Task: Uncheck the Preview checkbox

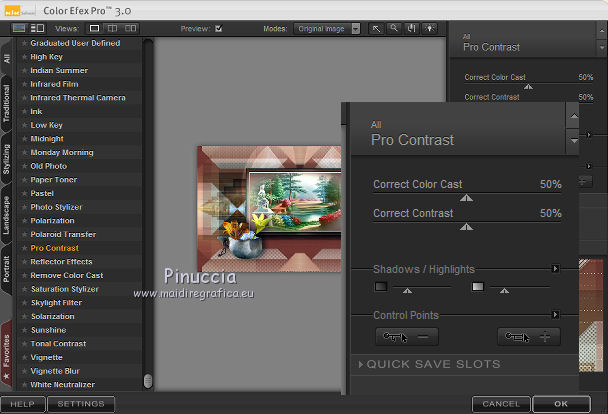Action: point(219,28)
